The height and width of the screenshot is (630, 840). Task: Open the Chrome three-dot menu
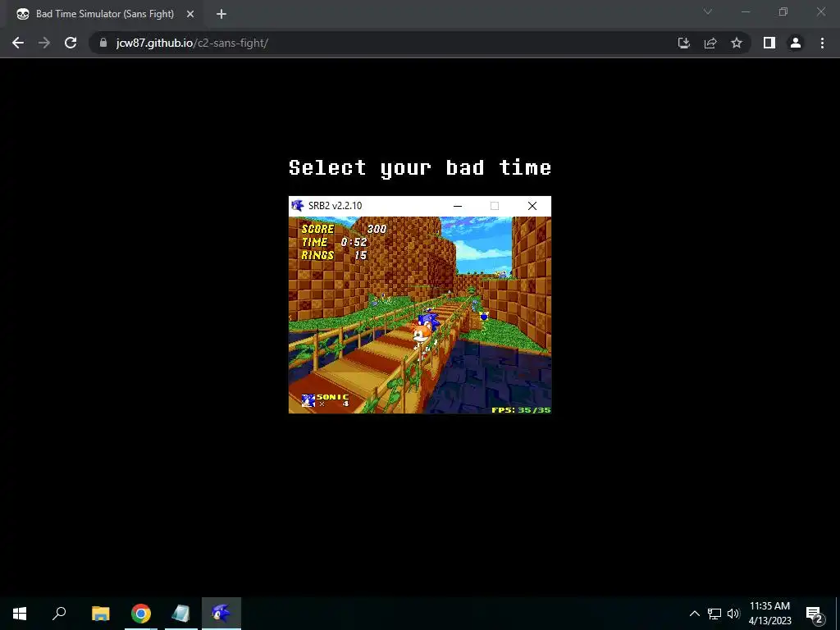822,43
